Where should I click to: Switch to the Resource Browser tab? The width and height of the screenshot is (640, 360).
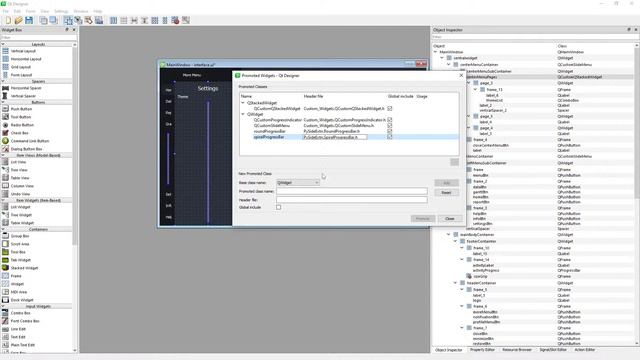[x=517, y=350]
